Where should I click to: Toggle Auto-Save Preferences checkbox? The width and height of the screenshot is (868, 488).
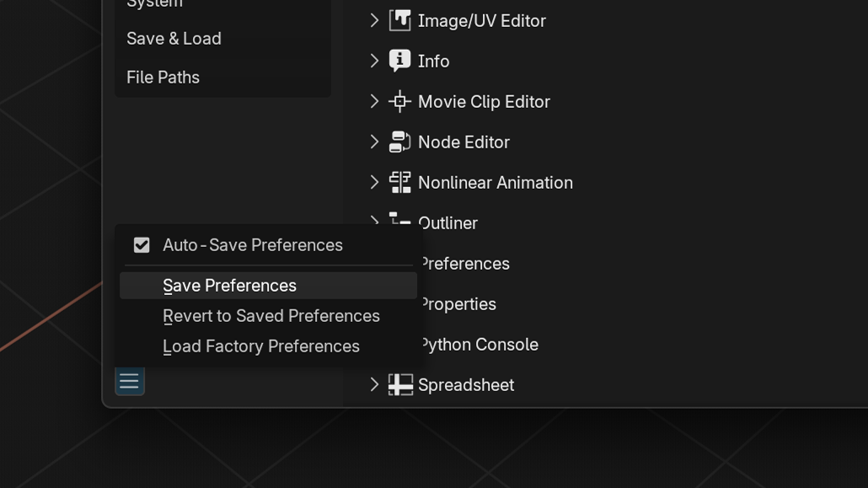point(141,244)
